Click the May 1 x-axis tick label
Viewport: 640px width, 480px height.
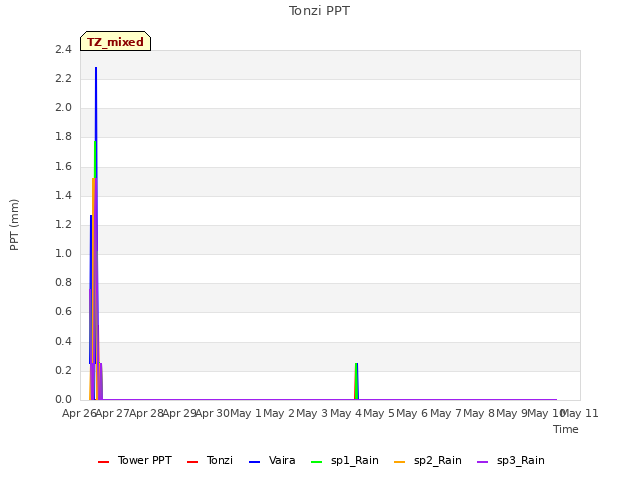[246, 413]
